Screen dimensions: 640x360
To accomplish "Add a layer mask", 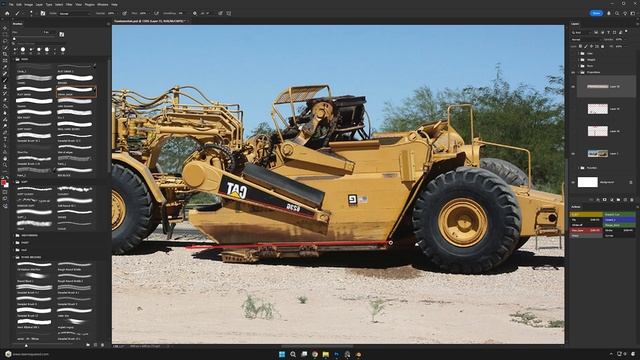I will tap(604, 200).
